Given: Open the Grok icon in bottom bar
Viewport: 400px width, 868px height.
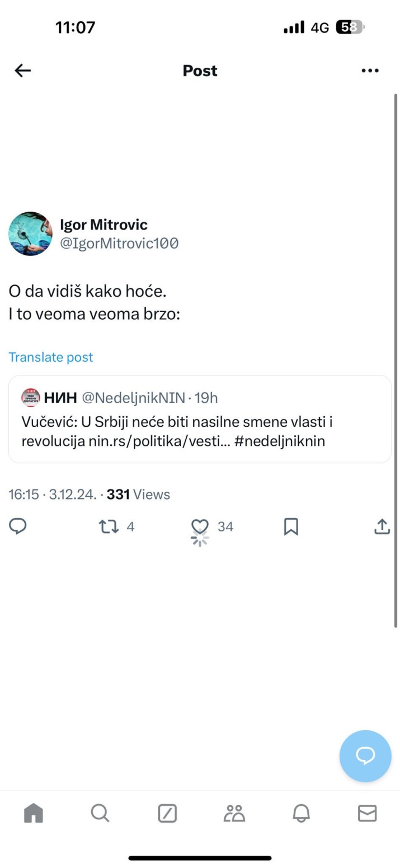Looking at the screenshot, I should (x=167, y=814).
